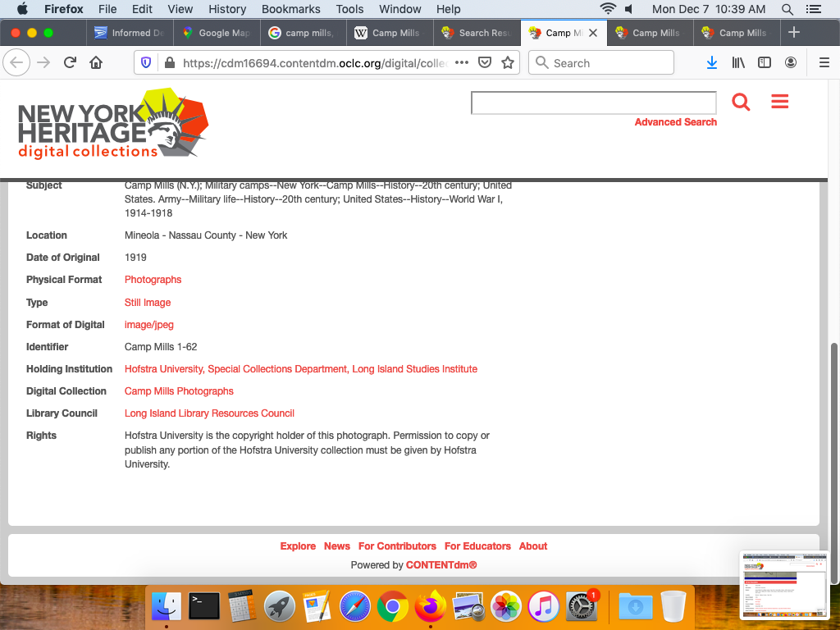
Task: Open the red hamburger site menu
Action: click(779, 102)
